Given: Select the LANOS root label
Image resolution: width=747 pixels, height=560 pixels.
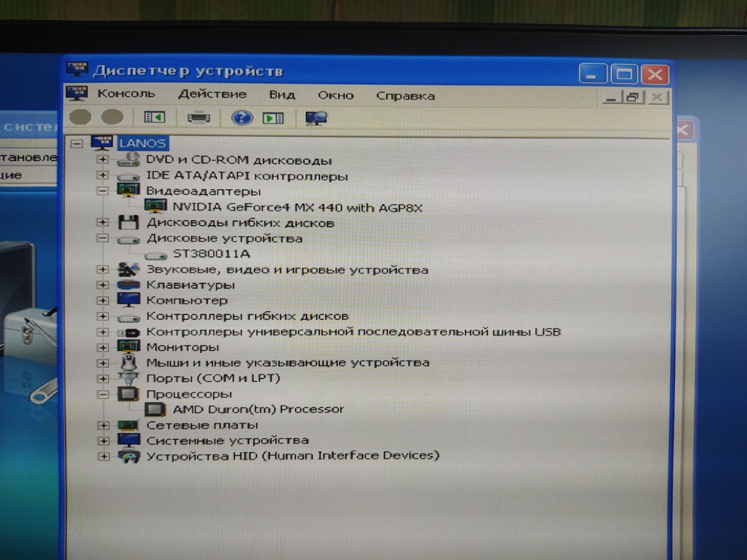Looking at the screenshot, I should click(x=143, y=143).
